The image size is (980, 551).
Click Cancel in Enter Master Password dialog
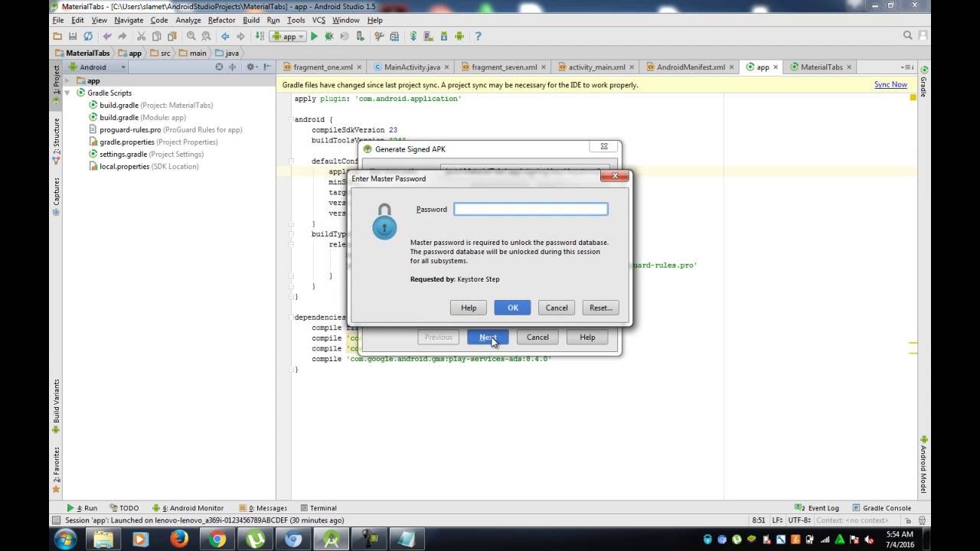tap(557, 308)
